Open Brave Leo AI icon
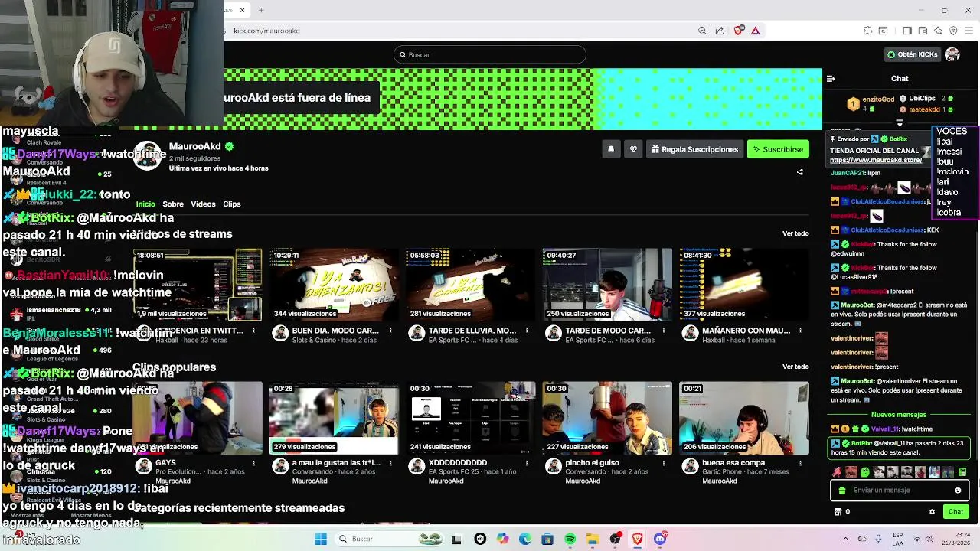The width and height of the screenshot is (980, 551). pyautogui.click(x=938, y=31)
